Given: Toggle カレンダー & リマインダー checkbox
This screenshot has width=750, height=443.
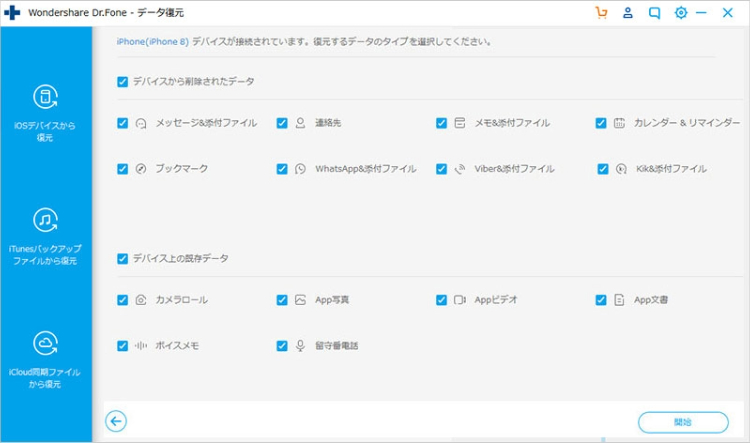Looking at the screenshot, I should coord(601,123).
